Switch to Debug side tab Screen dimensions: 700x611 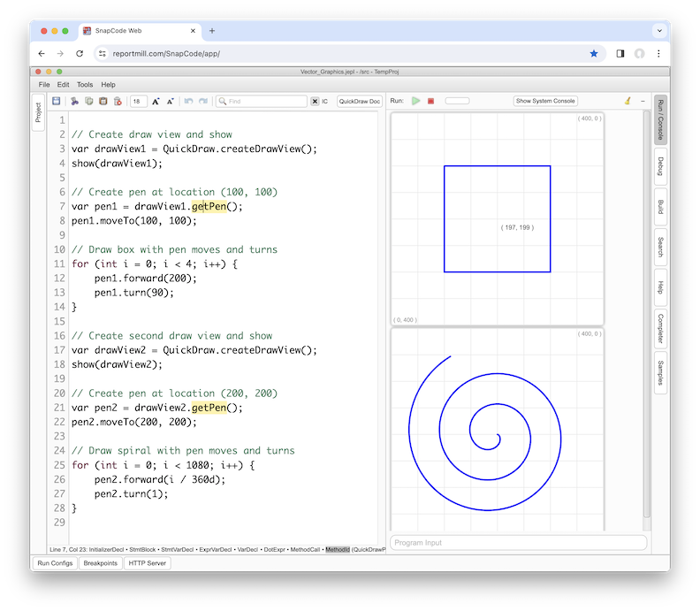pyautogui.click(x=660, y=166)
